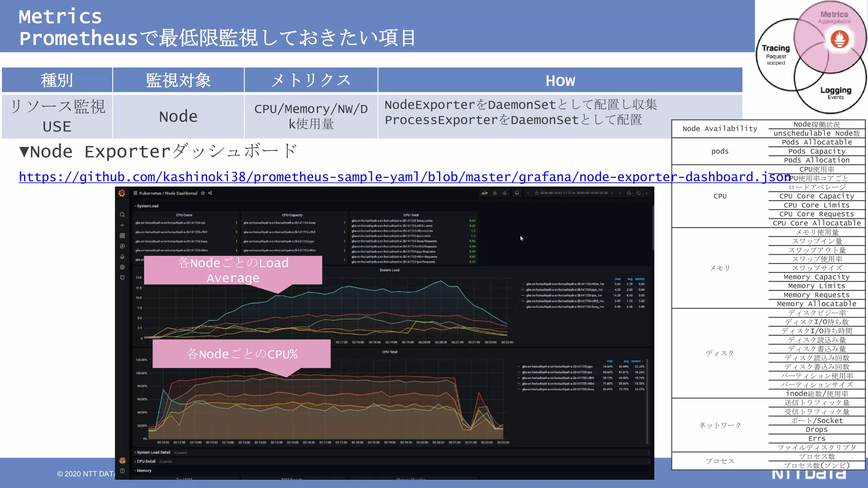Click the CPU Cores panel title
The image size is (868, 488).
[x=184, y=215]
